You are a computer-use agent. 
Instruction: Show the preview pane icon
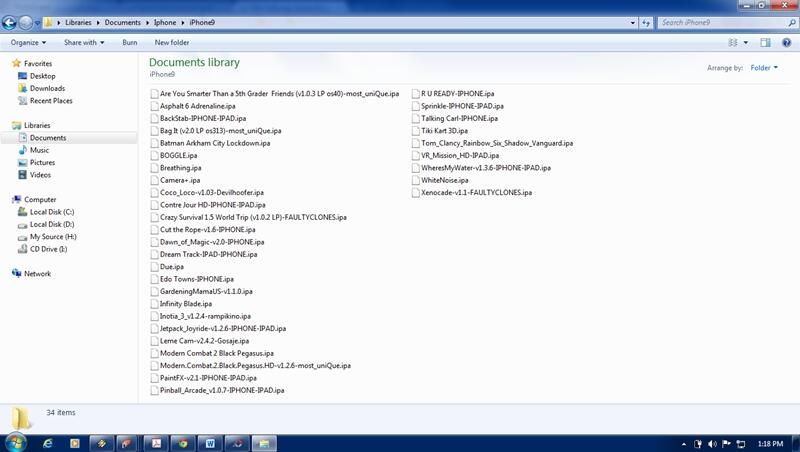click(x=765, y=42)
